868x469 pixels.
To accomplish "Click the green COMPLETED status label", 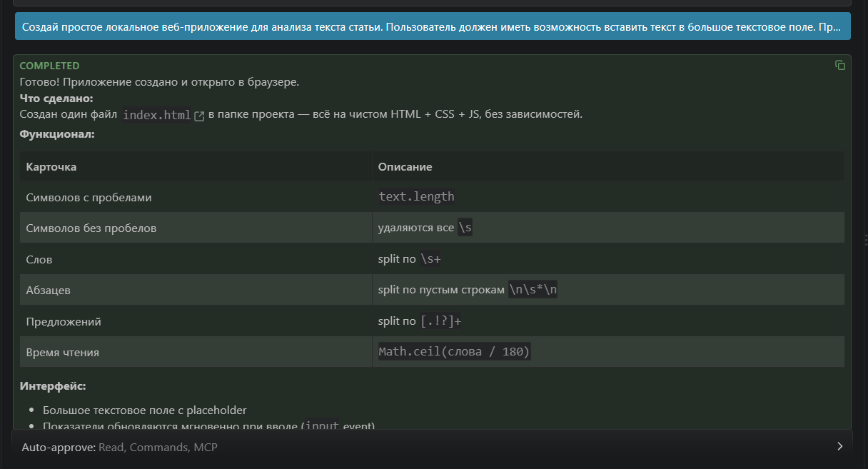I will tap(50, 66).
